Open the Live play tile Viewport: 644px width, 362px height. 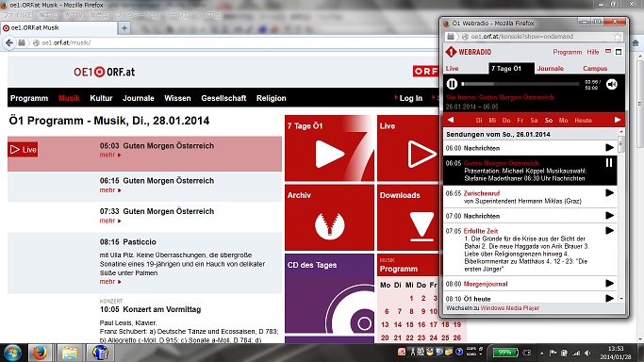408,148
